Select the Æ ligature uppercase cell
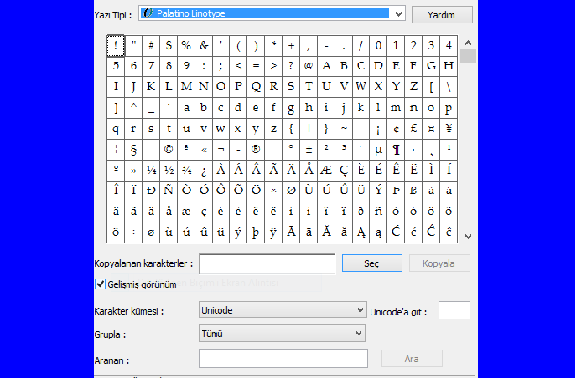This screenshot has width=575, height=378. click(326, 170)
